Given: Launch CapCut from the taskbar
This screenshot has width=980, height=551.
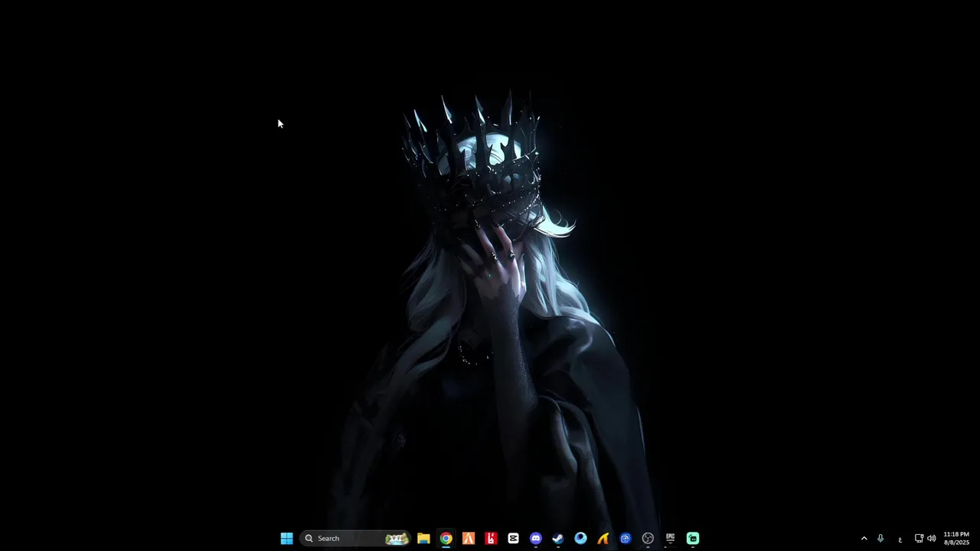Looking at the screenshot, I should click(x=513, y=538).
